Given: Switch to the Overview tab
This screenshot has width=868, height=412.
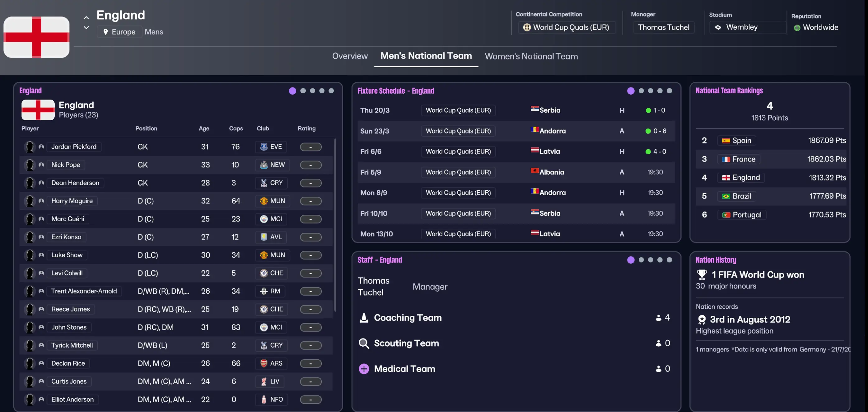Looking at the screenshot, I should pos(350,56).
